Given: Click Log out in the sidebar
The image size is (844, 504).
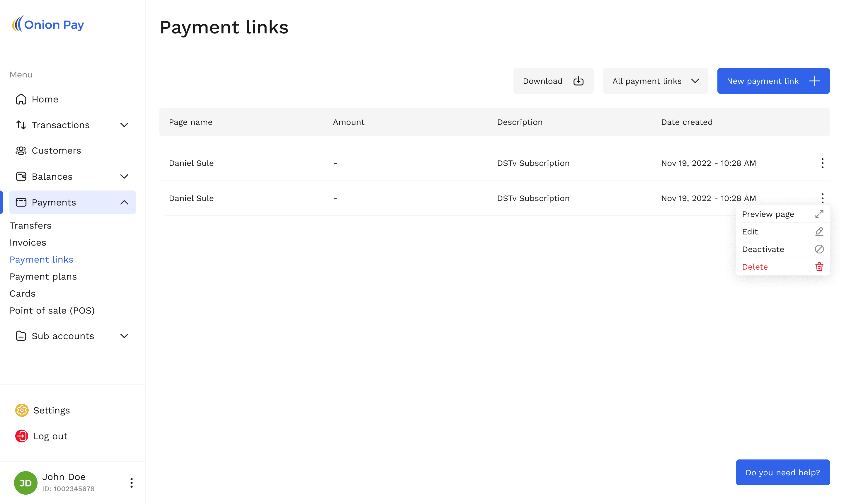Looking at the screenshot, I should pos(41,436).
